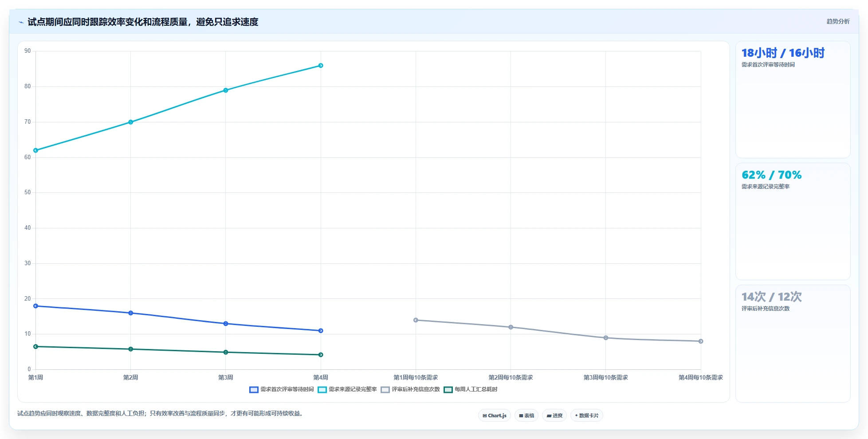Click x-axis label 第2周
The image size is (868, 439).
[131, 378]
